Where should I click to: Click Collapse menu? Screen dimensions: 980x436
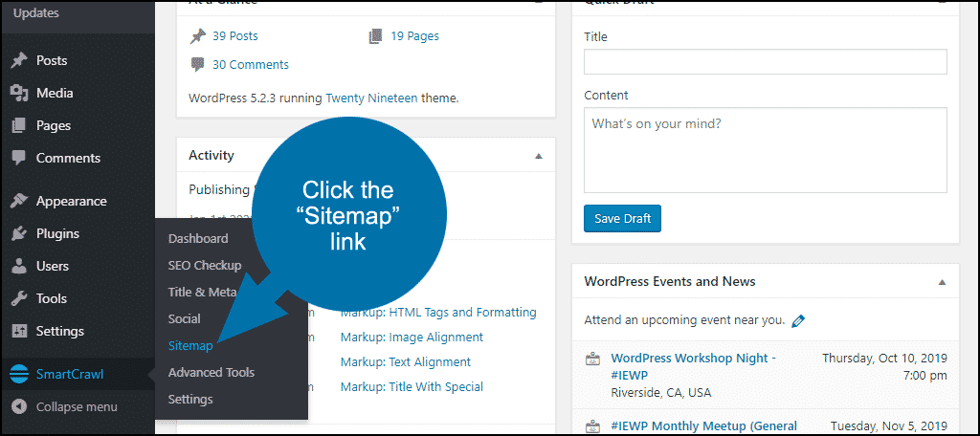tap(77, 406)
